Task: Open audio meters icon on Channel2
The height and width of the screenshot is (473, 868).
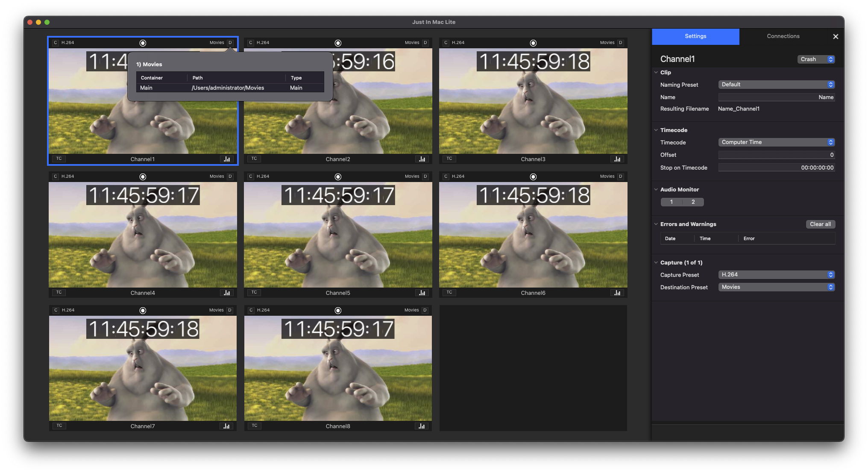Action: click(422, 159)
